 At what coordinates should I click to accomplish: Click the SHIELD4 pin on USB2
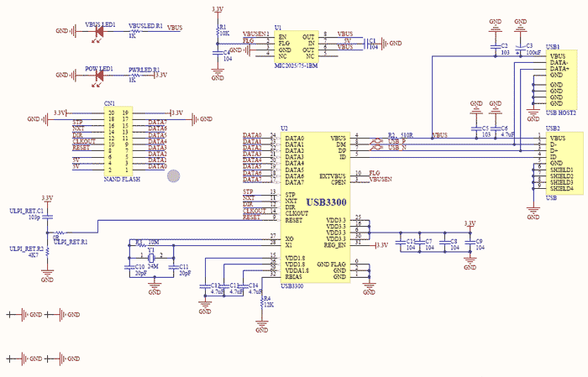click(x=561, y=188)
